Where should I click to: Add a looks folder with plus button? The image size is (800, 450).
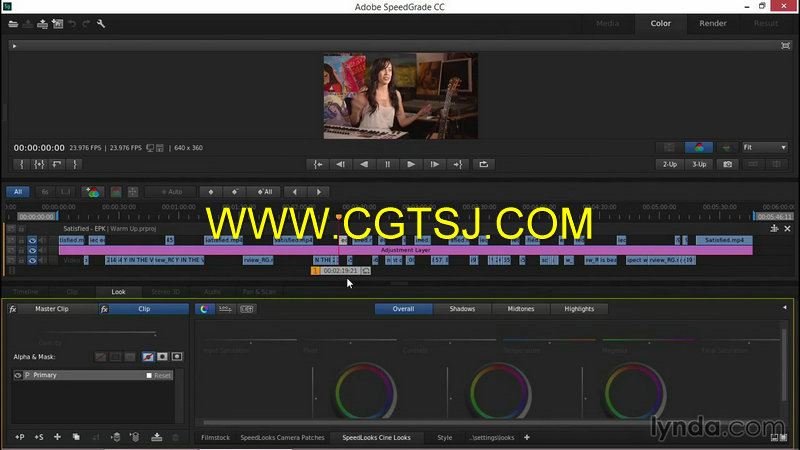tap(527, 437)
